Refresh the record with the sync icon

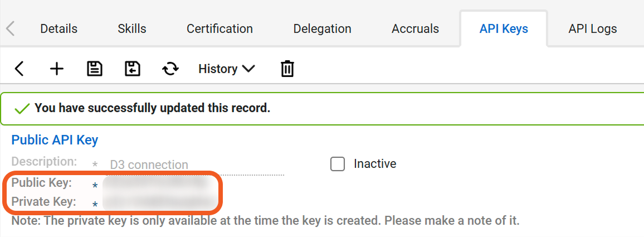pos(170,69)
